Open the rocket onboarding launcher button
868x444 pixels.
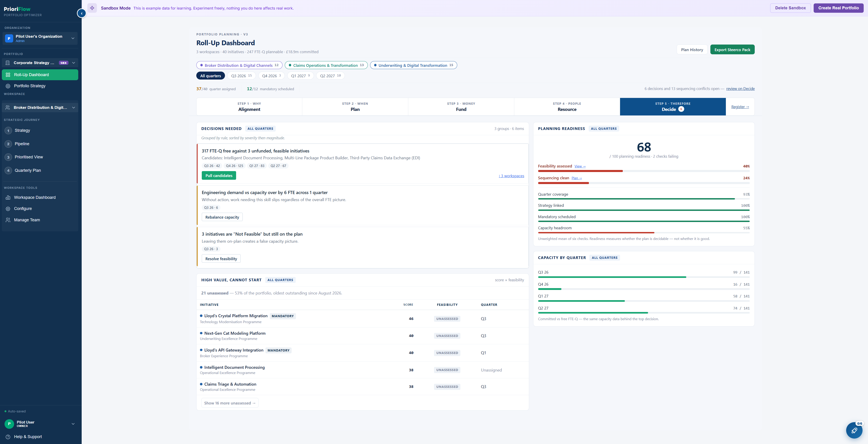(854, 430)
